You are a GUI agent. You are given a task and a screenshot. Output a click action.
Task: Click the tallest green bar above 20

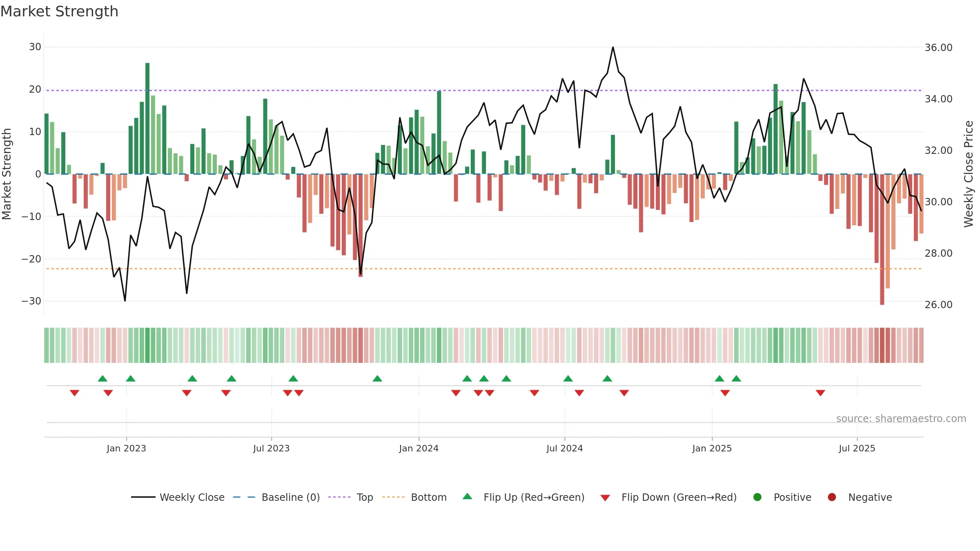tap(147, 118)
